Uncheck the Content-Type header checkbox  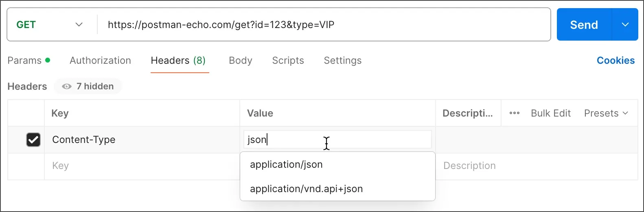pos(33,140)
